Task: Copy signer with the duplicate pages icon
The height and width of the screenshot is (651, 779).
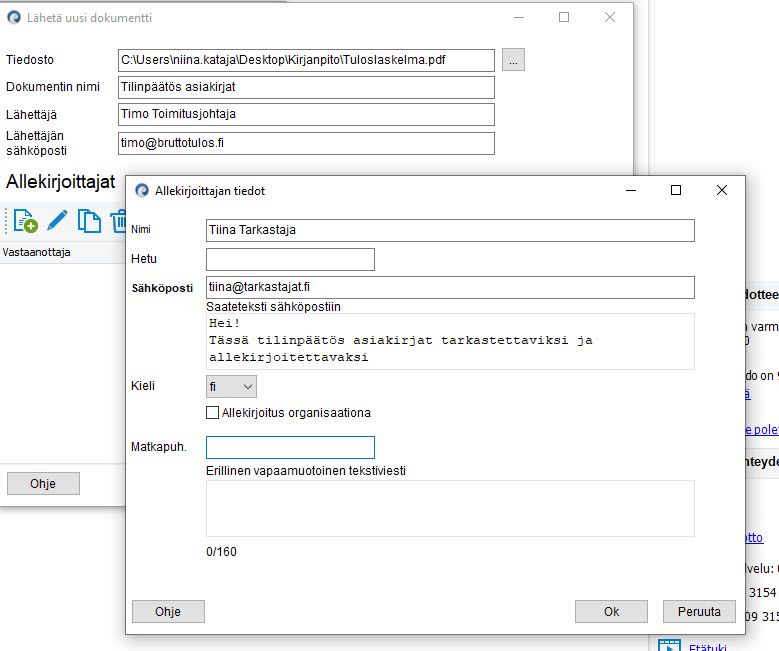Action: tap(89, 221)
